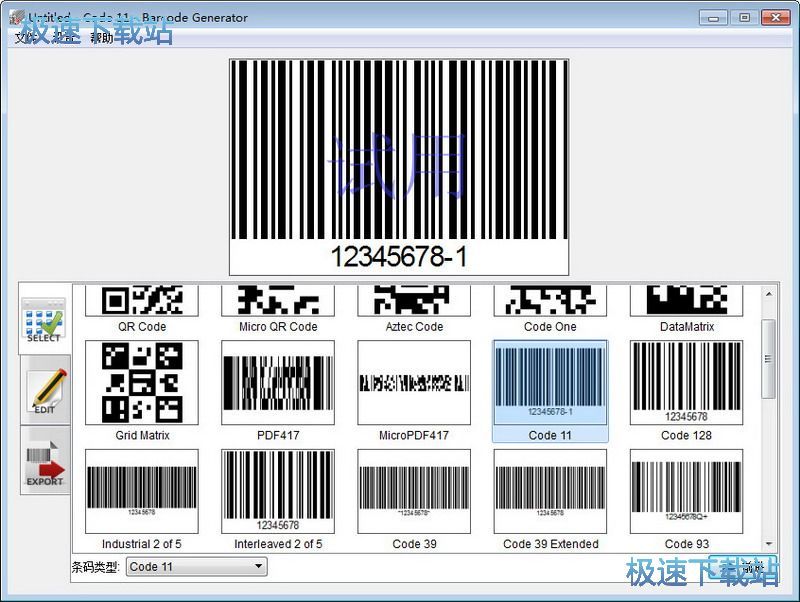Pick the PDF417 barcode icon
This screenshot has height=602, width=800.
277,382
